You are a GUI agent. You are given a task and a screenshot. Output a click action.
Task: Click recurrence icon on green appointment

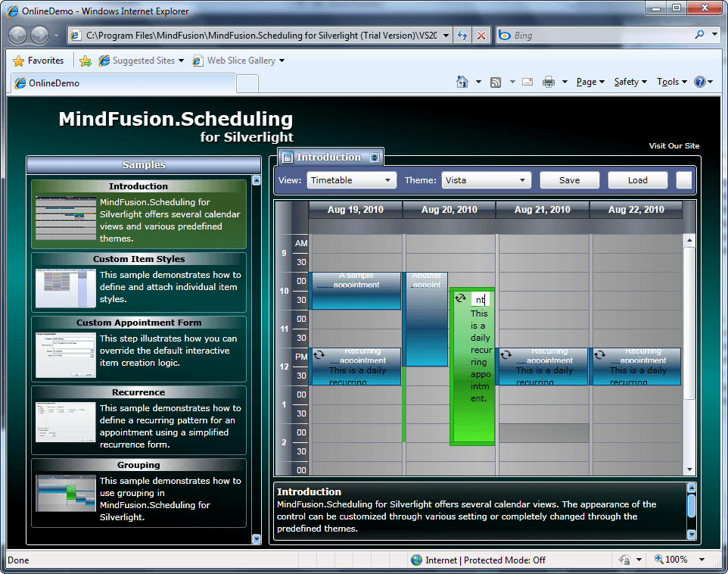[460, 298]
